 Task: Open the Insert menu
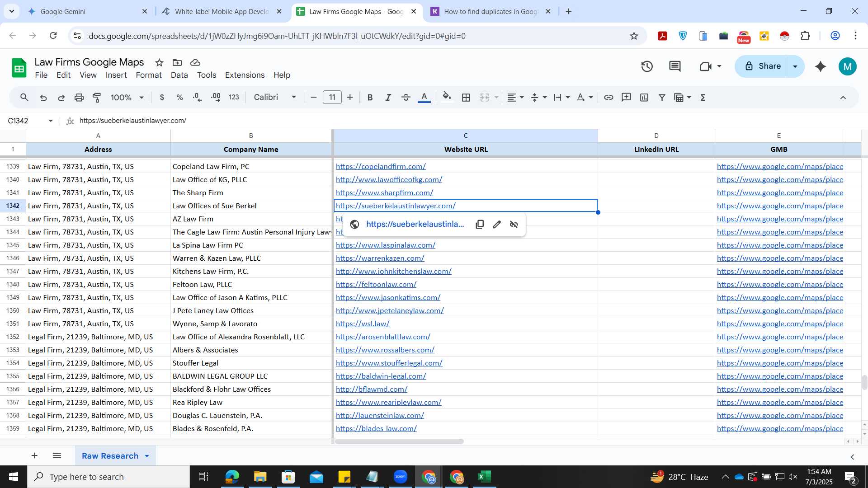coord(116,75)
